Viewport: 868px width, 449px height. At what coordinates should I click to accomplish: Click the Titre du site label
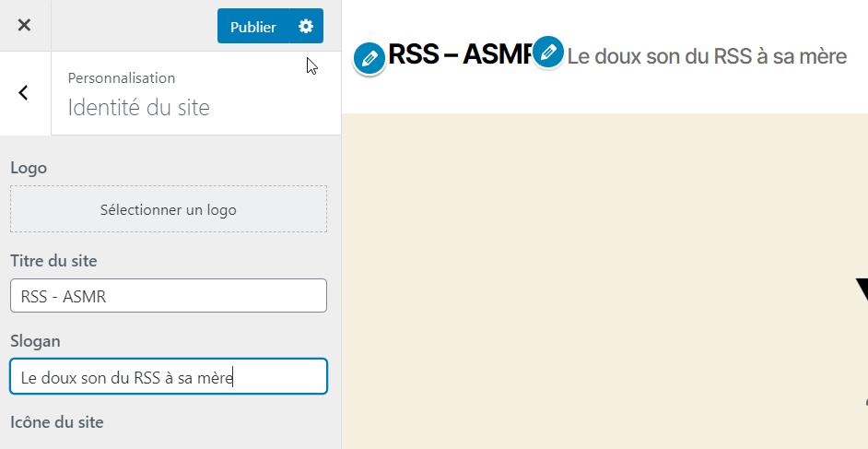(53, 261)
